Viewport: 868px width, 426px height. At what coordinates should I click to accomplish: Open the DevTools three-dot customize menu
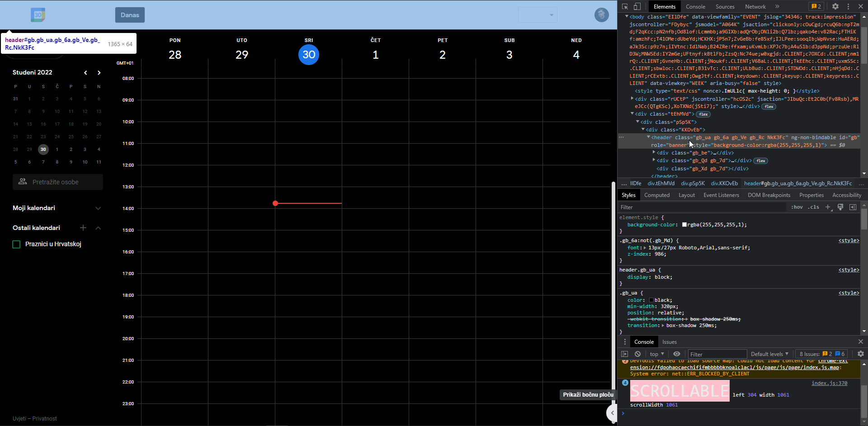click(848, 6)
